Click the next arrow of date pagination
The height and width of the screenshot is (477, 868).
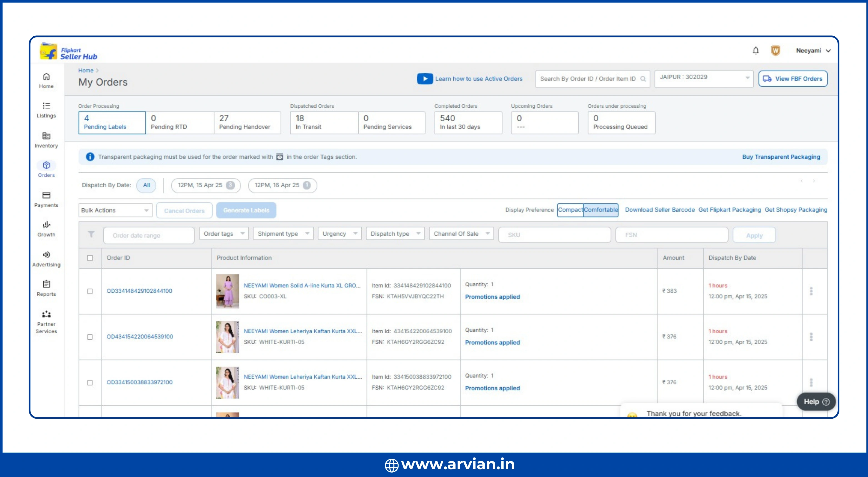point(814,181)
